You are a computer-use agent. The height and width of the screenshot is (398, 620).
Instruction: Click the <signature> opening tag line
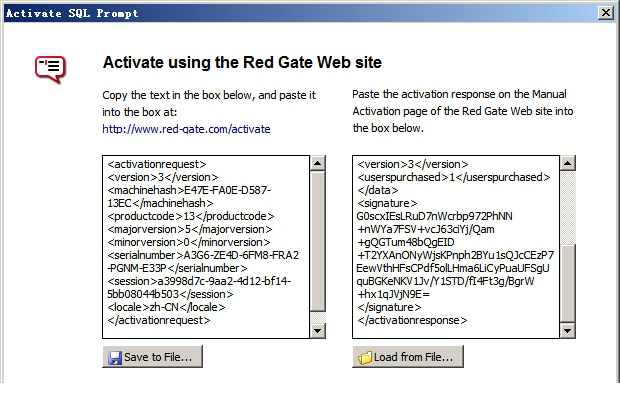pos(387,203)
